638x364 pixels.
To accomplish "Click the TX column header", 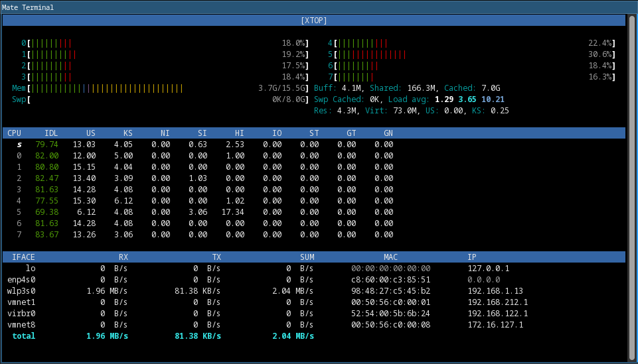I will [216, 257].
